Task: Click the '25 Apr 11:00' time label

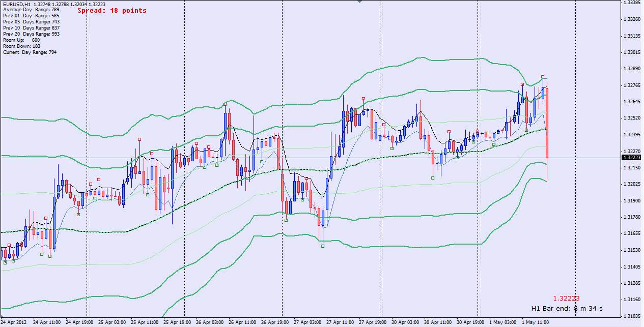Action: coord(145,322)
